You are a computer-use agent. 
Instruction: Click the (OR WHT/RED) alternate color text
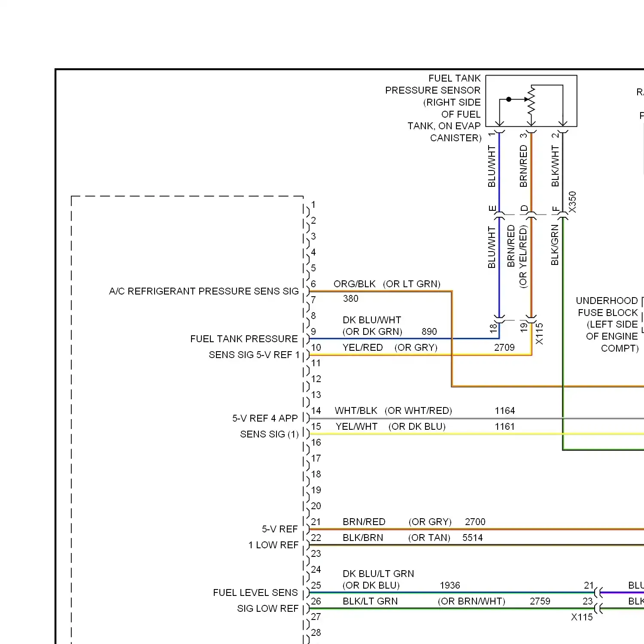[418, 410]
